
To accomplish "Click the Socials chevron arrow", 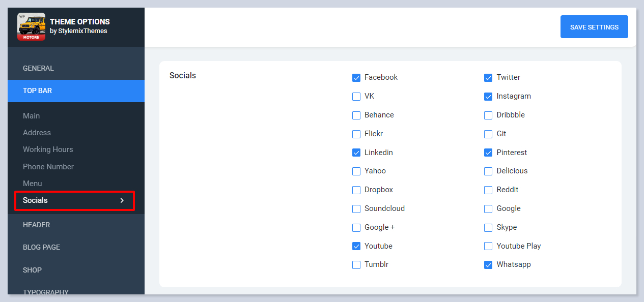I will (x=122, y=201).
